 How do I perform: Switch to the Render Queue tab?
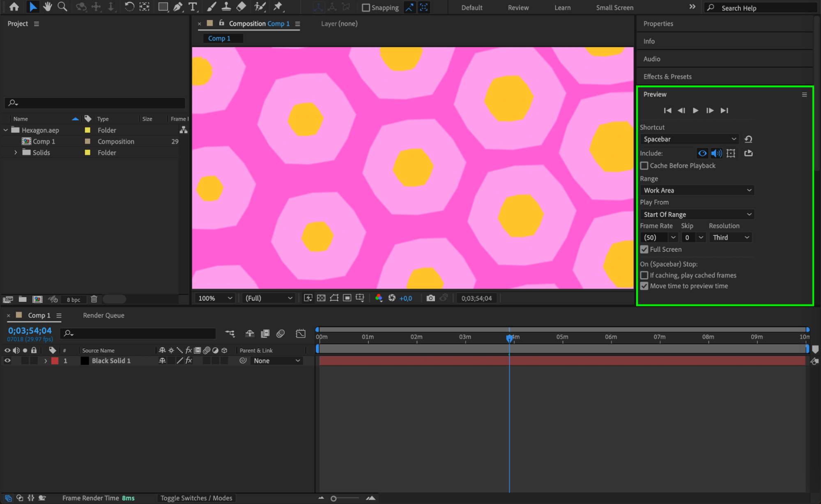point(103,315)
